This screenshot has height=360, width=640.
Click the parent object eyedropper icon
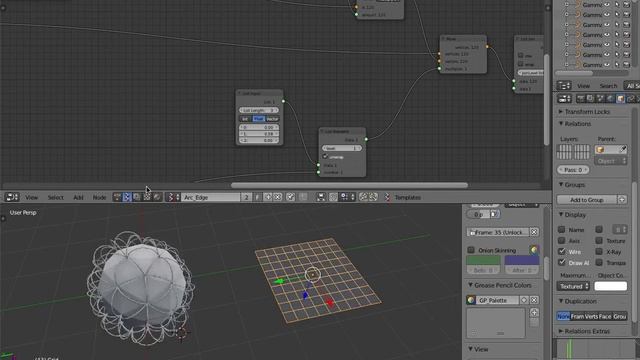coord(623,149)
